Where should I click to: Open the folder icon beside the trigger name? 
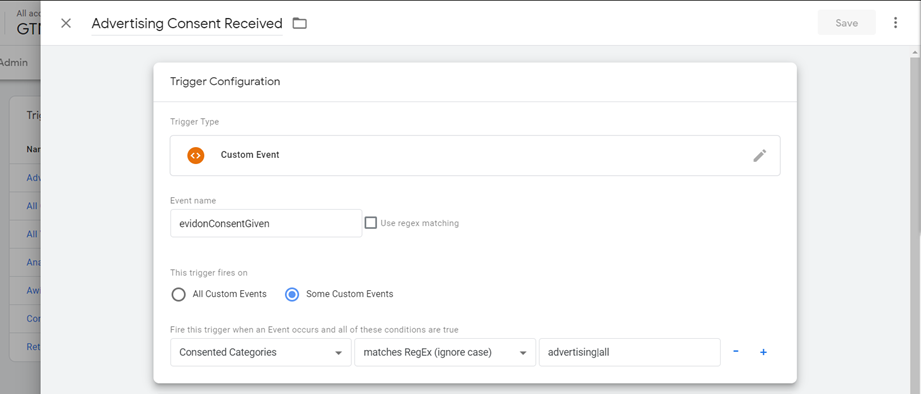point(300,23)
